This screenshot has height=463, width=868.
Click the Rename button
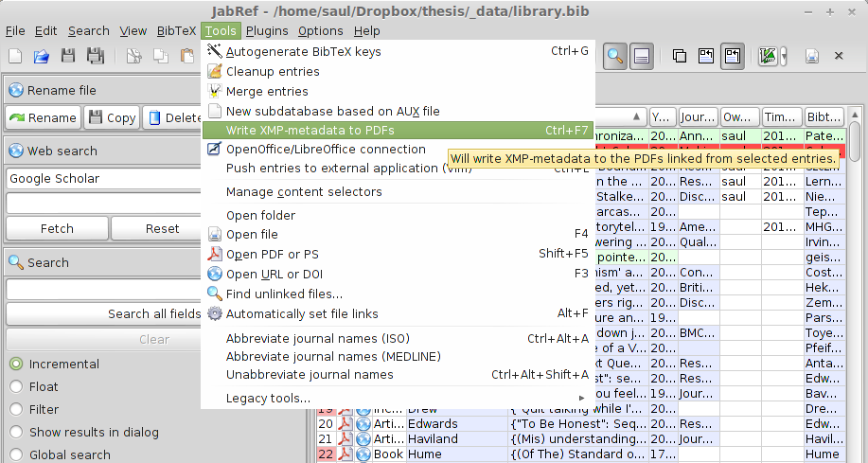44,118
